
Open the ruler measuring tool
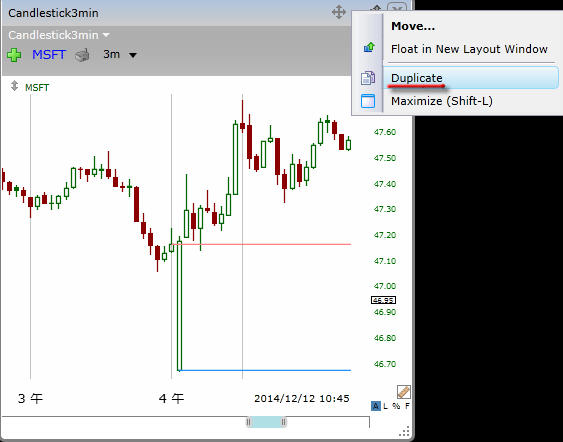(x=404, y=392)
